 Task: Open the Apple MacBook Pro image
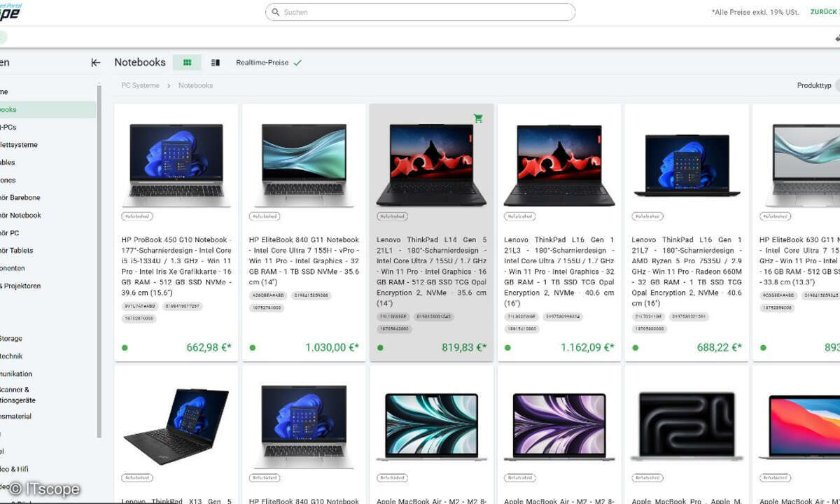(686, 426)
